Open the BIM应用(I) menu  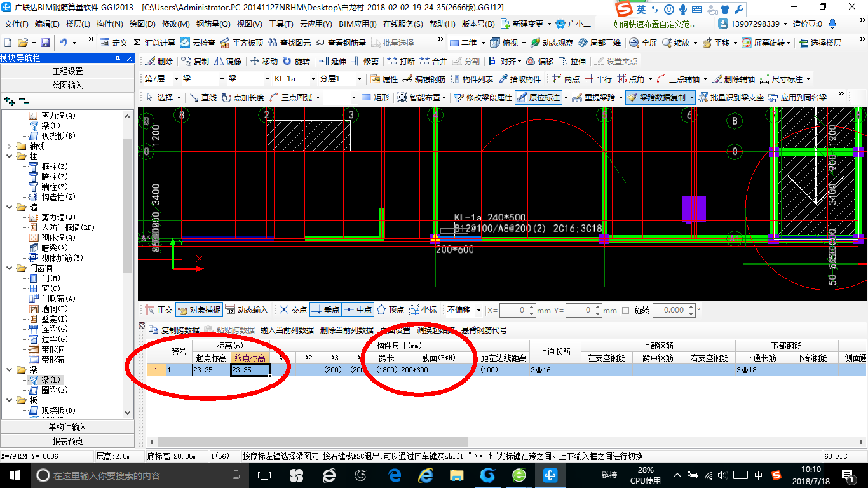tap(357, 24)
